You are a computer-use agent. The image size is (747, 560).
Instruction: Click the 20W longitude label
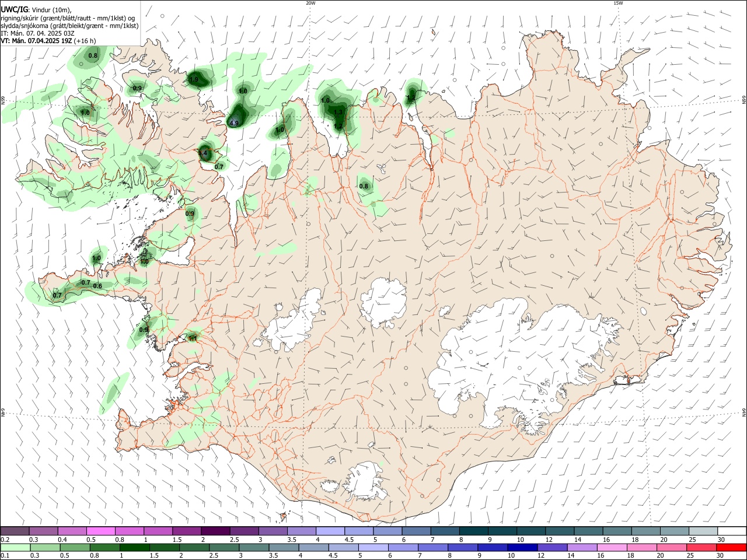pyautogui.click(x=310, y=3)
